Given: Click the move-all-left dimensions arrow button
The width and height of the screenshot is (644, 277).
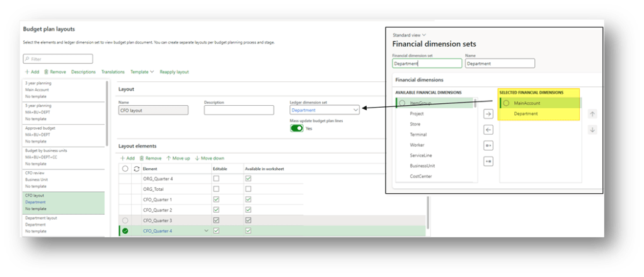Looking at the screenshot, I should (488, 161).
